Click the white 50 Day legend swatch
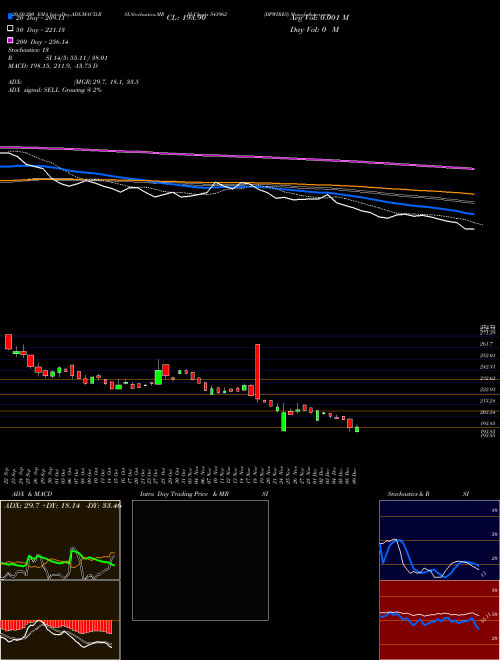The height and width of the screenshot is (660, 500). click(x=11, y=29)
